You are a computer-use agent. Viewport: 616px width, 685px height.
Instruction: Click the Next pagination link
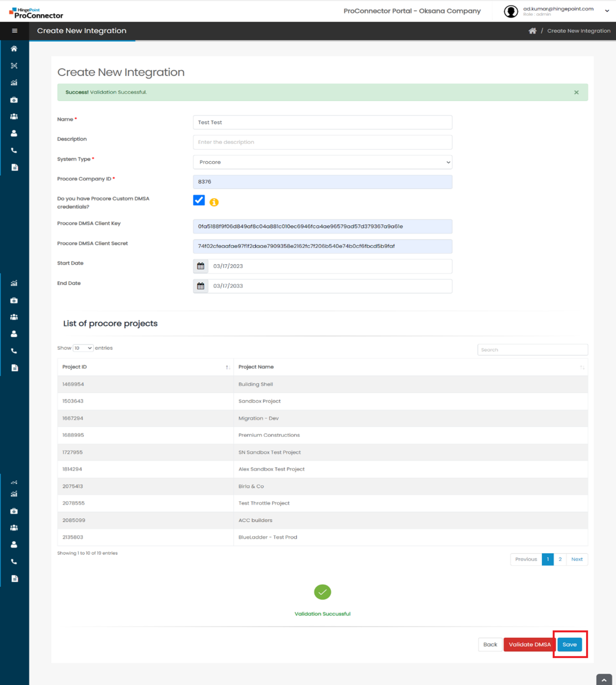tap(576, 559)
